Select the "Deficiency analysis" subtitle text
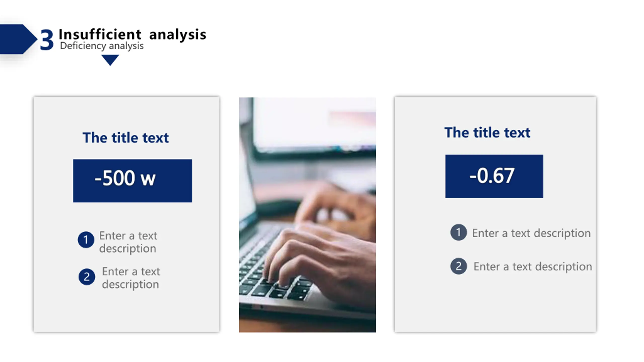 (102, 46)
